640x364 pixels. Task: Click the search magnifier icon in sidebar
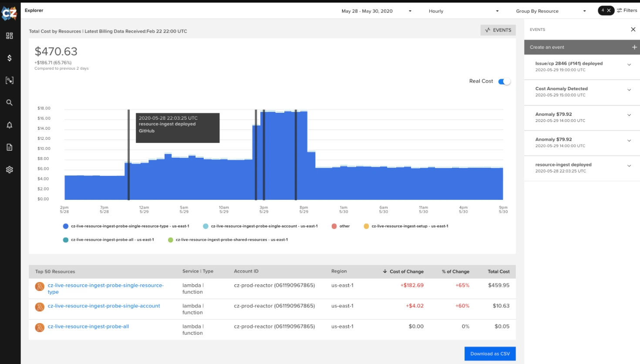(9, 102)
